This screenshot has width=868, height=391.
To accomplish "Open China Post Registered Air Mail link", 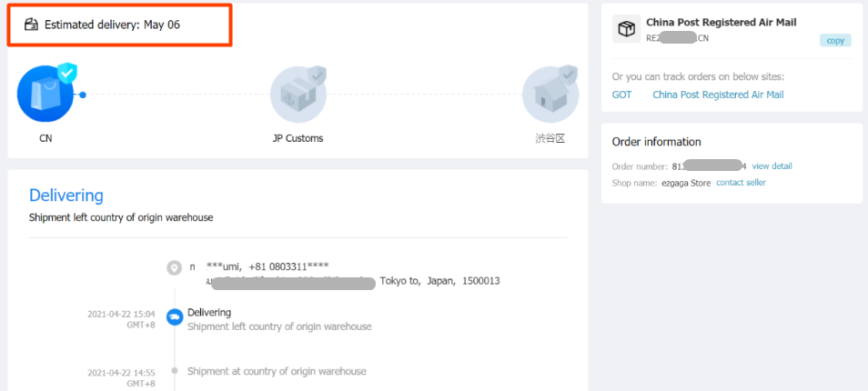I will [717, 95].
